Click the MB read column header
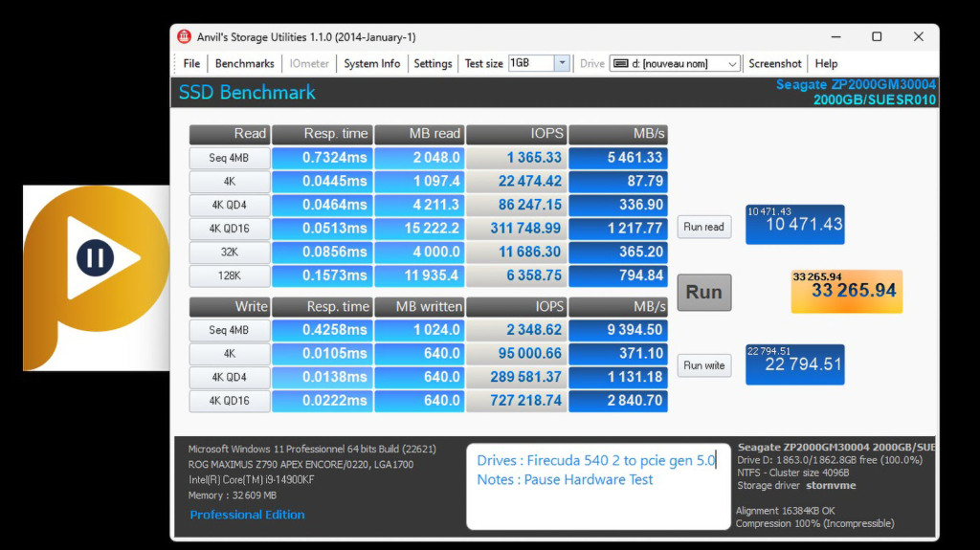 419,134
